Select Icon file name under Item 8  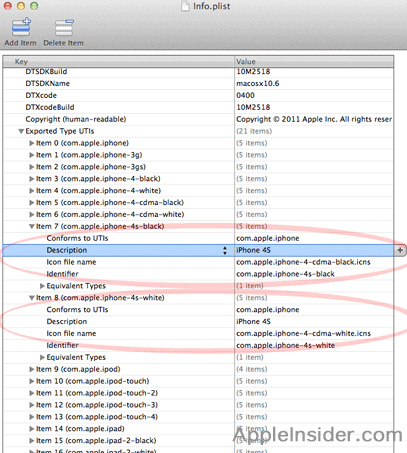(x=71, y=334)
